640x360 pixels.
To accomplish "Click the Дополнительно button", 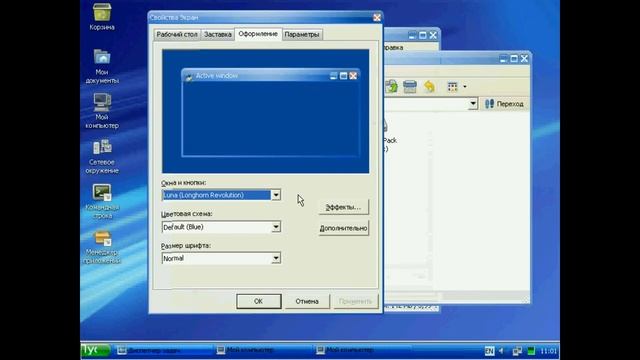I will coord(343,228).
